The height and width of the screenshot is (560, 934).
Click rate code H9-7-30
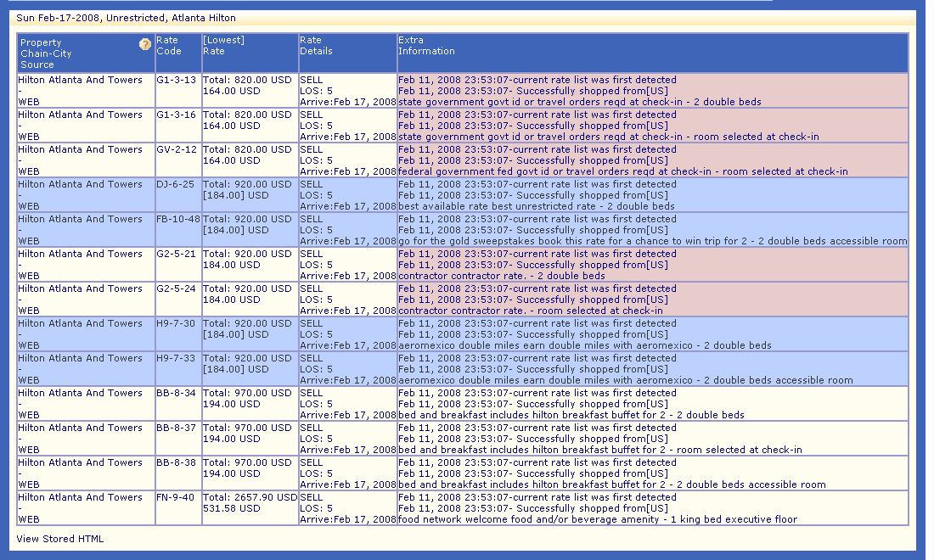coord(176,324)
